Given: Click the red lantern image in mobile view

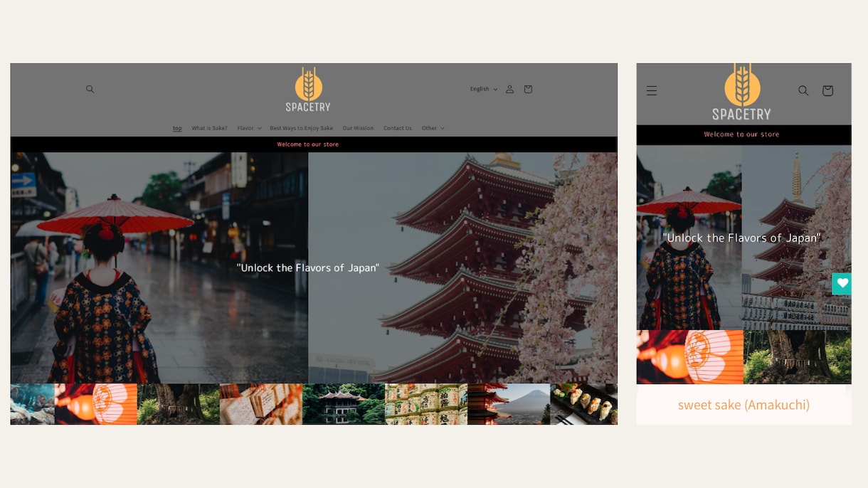Looking at the screenshot, I should click(690, 357).
